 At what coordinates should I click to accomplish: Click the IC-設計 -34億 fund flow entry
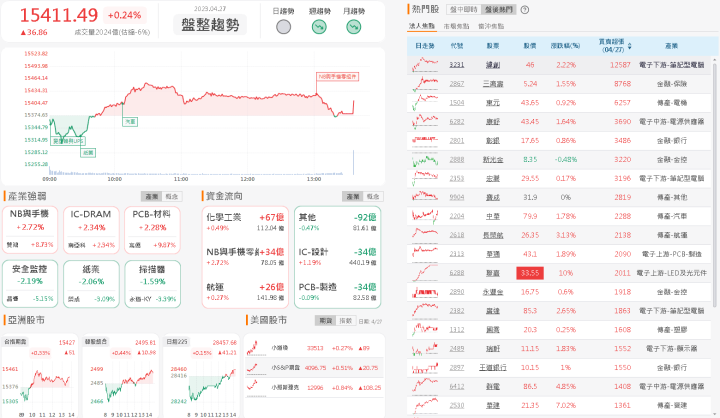(x=338, y=257)
